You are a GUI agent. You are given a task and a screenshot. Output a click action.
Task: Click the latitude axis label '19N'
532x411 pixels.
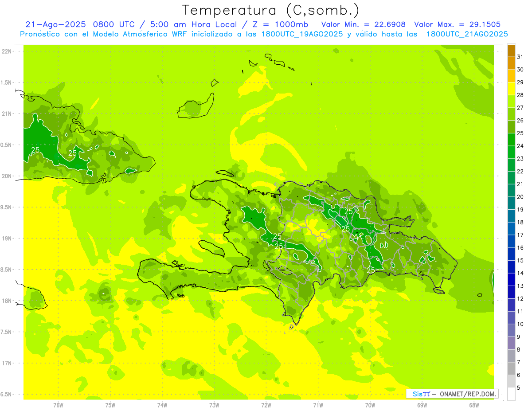[x=7, y=239]
